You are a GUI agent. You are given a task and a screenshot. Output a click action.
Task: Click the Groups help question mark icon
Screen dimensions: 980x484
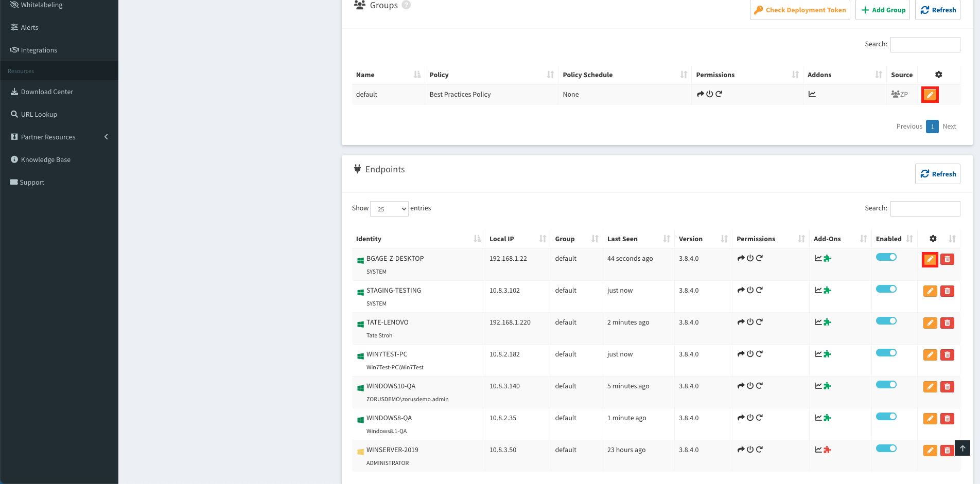406,5
